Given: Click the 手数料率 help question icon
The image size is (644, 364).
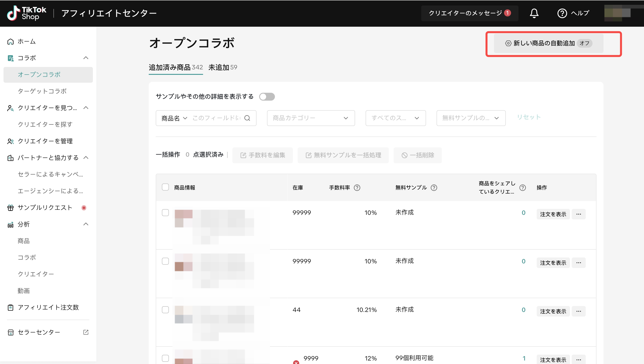Looking at the screenshot, I should point(357,187).
